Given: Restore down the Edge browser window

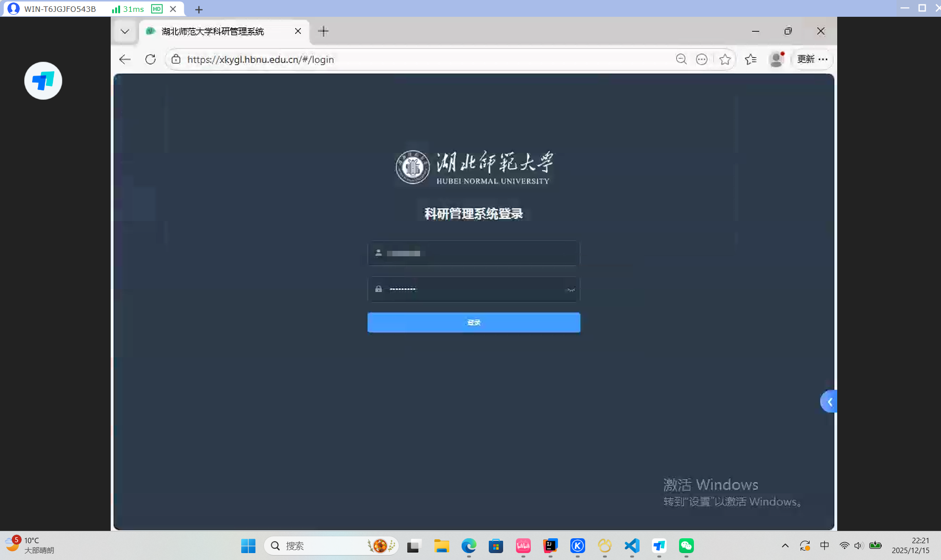Looking at the screenshot, I should (x=788, y=31).
